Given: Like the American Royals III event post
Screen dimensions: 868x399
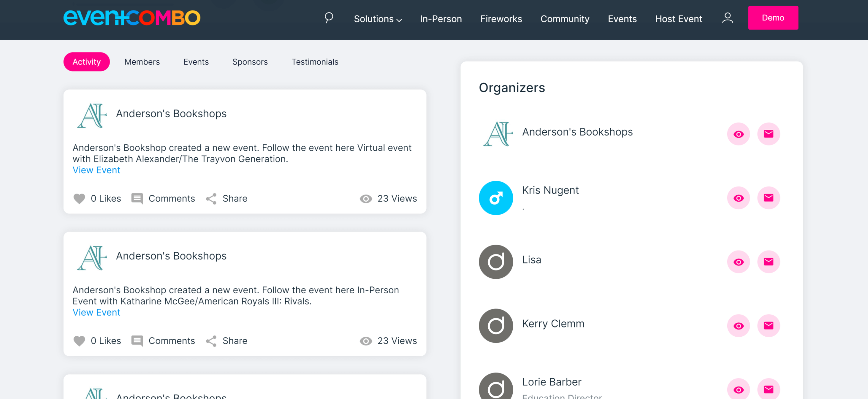Looking at the screenshot, I should pos(79,341).
